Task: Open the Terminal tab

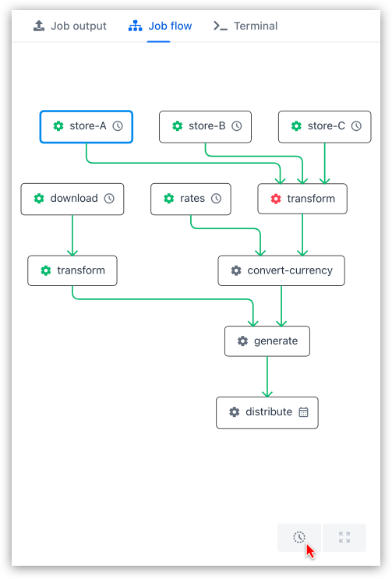Action: point(245,26)
